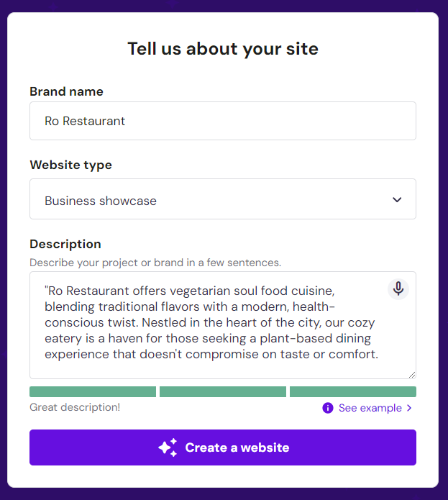This screenshot has width=448, height=500.
Task: Click the info icon beside See example
Action: [x=328, y=408]
